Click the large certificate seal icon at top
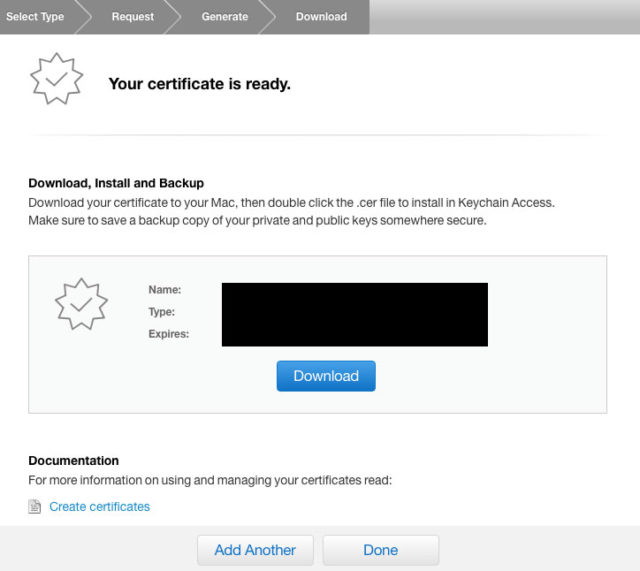Image resolution: width=640 pixels, height=571 pixels. coord(56,78)
